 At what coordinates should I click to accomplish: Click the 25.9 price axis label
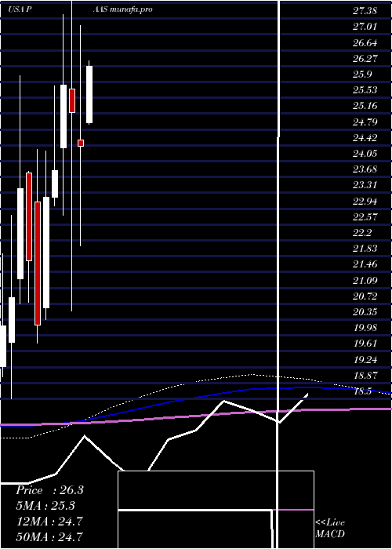coord(362,75)
